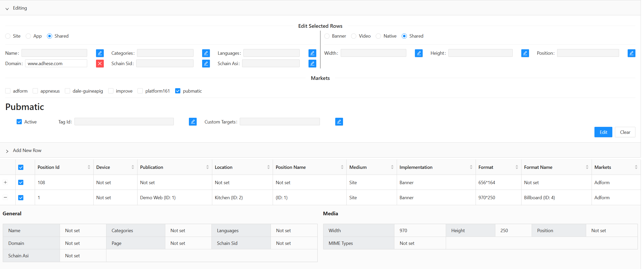
Task: Click the edit pencil for Custom Targets
Action: pyautogui.click(x=339, y=122)
